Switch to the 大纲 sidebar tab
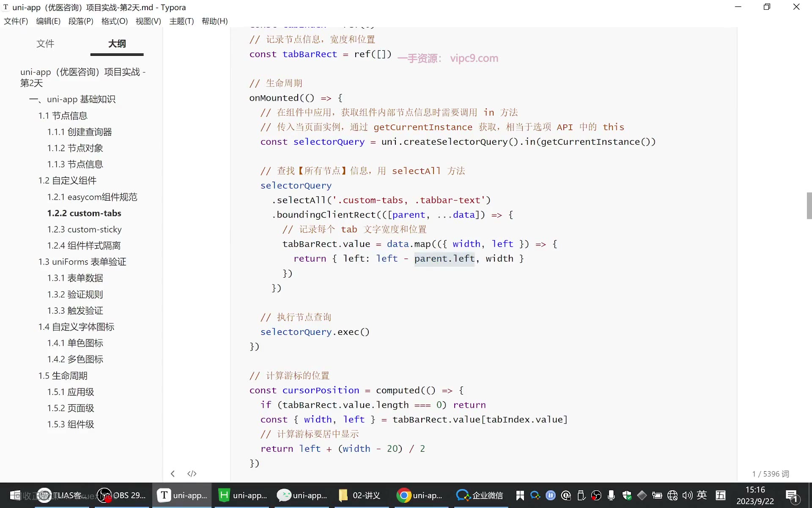 tap(117, 44)
